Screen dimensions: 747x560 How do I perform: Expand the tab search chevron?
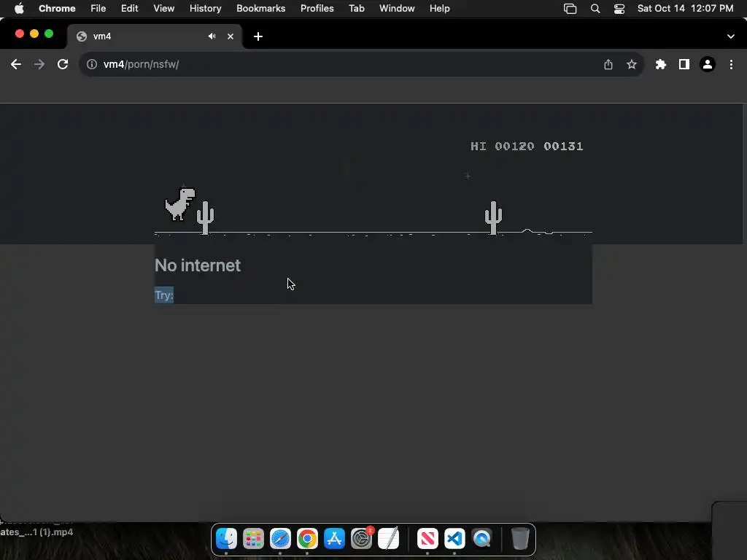731,36
